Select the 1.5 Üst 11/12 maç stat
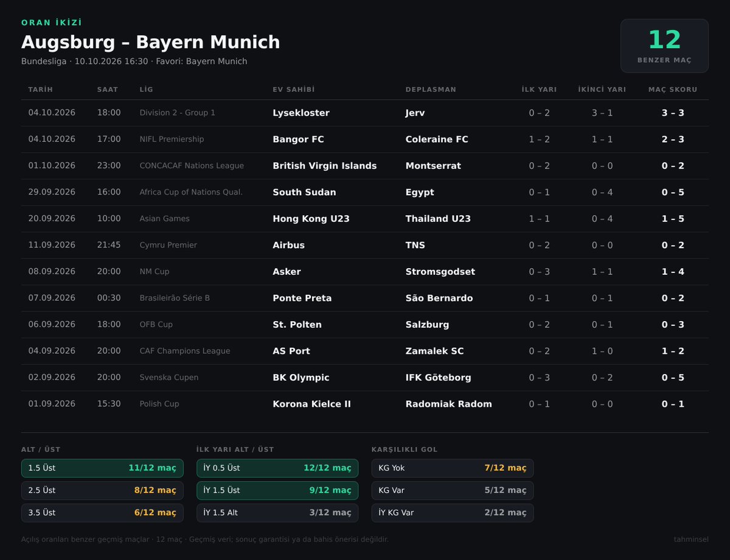This screenshot has width=730, height=560. tap(102, 468)
